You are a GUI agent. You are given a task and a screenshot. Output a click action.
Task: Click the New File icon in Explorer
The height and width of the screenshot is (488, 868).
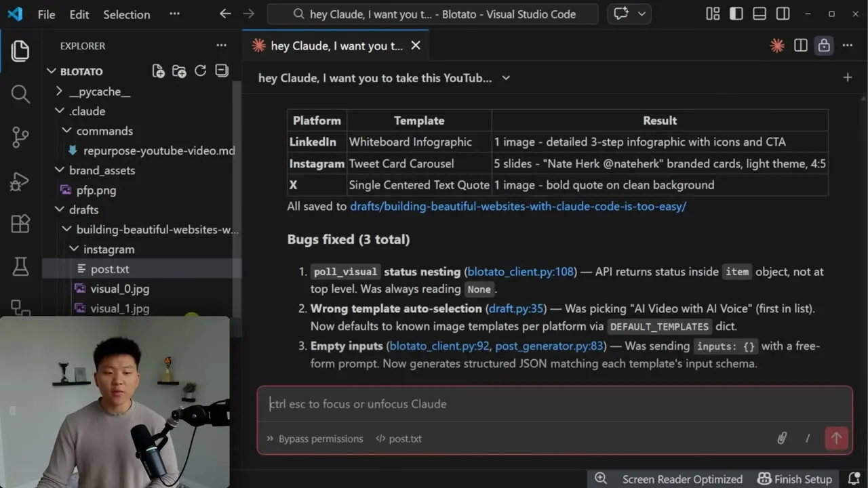tap(158, 71)
